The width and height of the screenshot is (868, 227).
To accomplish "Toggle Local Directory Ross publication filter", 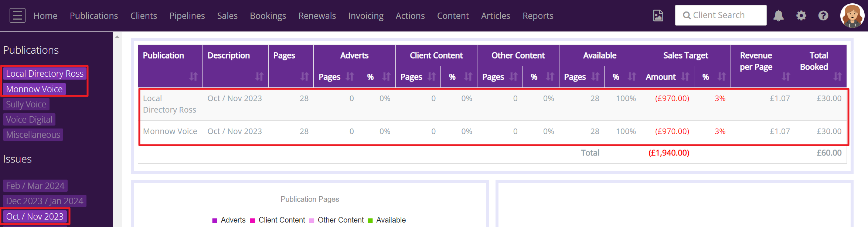I will pos(45,73).
